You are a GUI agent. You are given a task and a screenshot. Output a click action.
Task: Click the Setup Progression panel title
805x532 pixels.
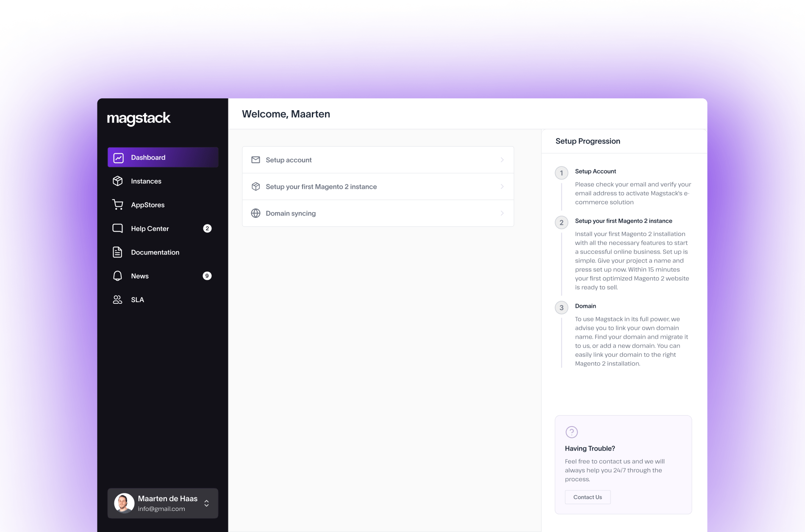(588, 141)
